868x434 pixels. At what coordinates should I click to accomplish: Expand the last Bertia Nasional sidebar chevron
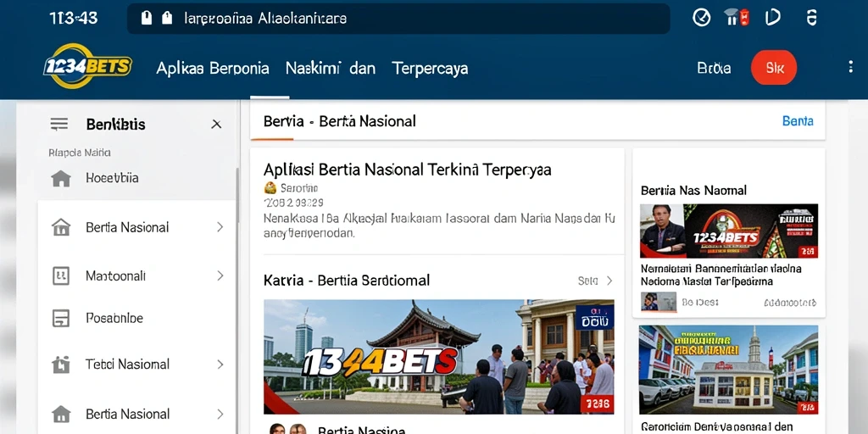[220, 414]
